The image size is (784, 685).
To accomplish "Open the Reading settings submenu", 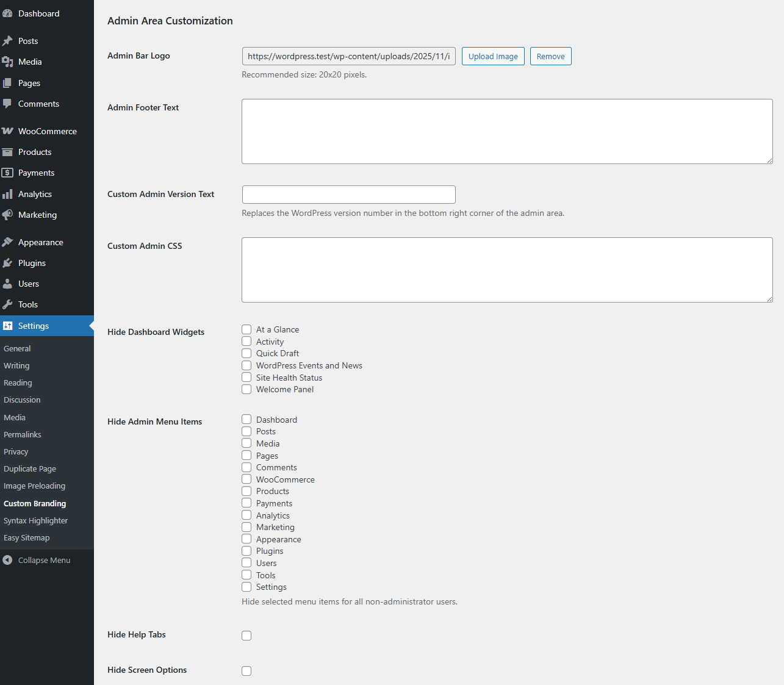I will coord(18,382).
